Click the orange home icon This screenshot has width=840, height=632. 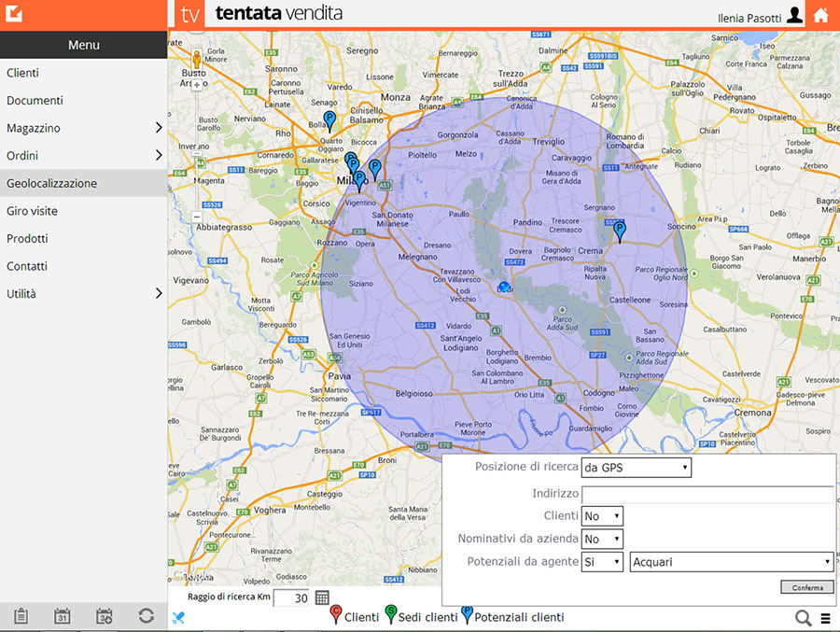point(820,15)
